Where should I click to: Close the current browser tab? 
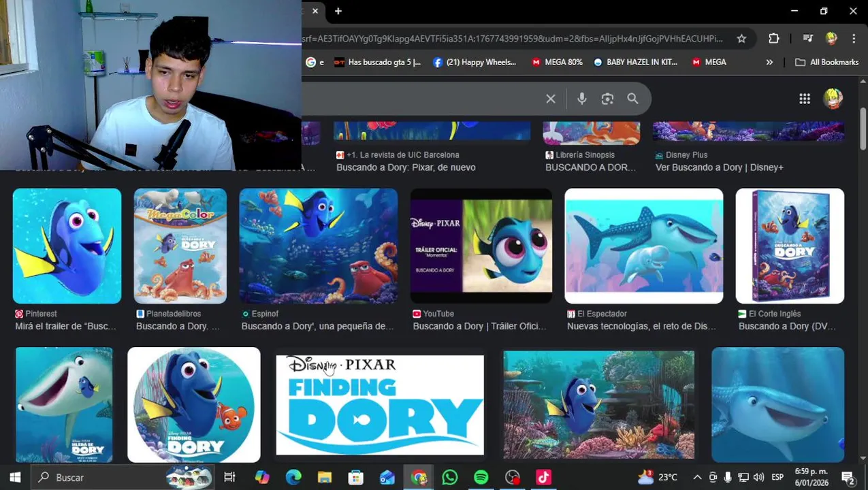coord(315,11)
